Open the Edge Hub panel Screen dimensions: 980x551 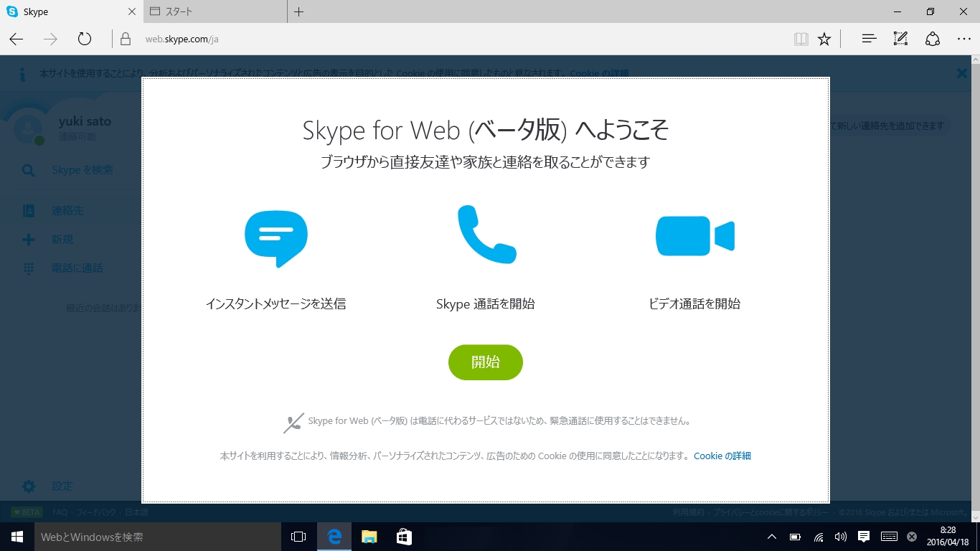tap(869, 39)
